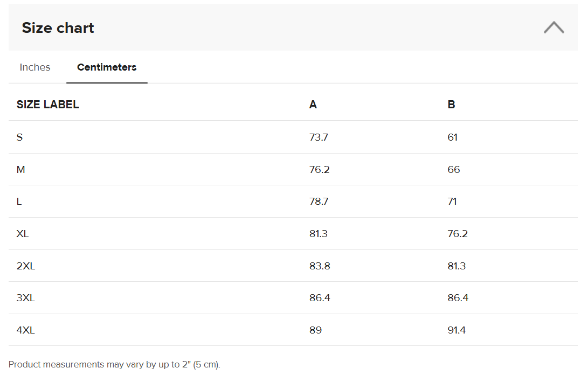Image resolution: width=588 pixels, height=375 pixels.
Task: Click the 61 value for size S
Action: pos(453,137)
